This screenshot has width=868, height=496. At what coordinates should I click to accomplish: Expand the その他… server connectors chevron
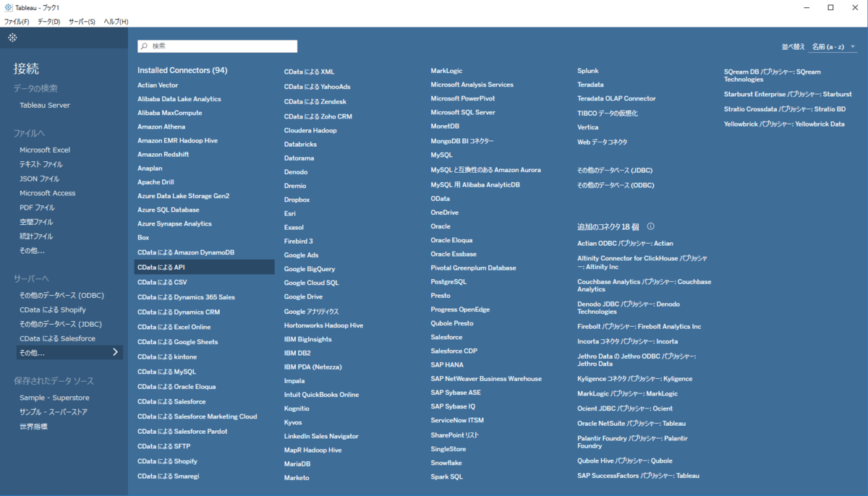pos(115,353)
